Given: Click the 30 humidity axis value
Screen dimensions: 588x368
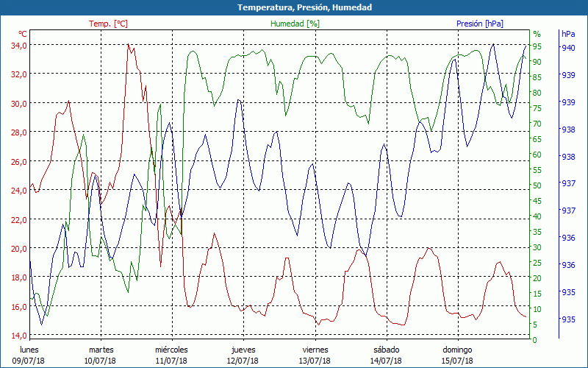Looking at the screenshot, I should coord(537,247).
